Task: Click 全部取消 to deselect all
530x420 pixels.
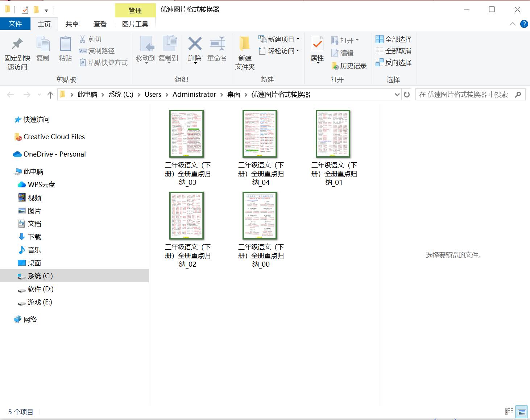Action: (394, 51)
